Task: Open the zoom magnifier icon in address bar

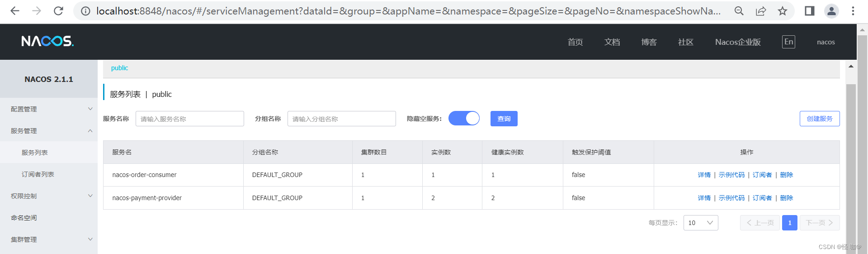Action: pyautogui.click(x=739, y=11)
